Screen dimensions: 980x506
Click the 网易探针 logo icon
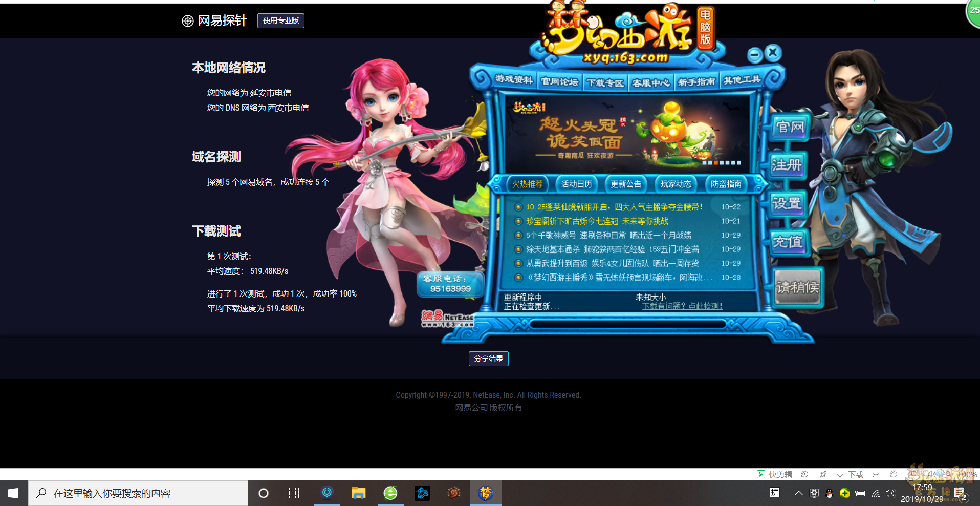(x=188, y=21)
